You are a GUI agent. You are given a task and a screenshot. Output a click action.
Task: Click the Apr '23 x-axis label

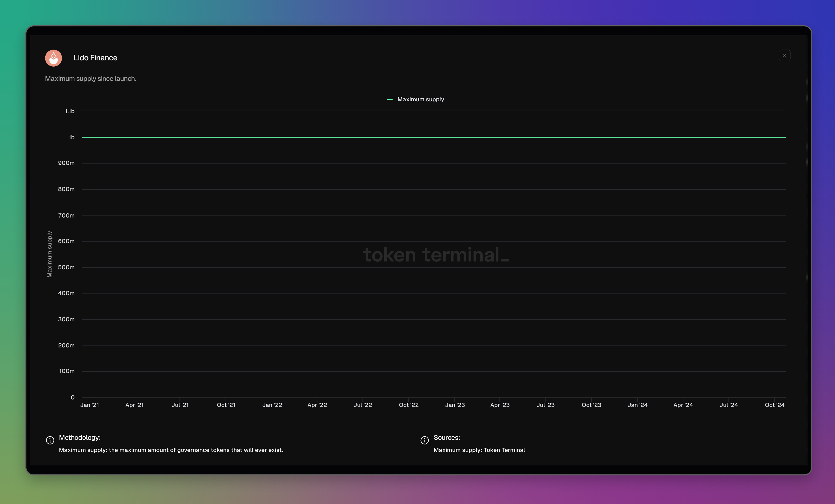[500, 405]
